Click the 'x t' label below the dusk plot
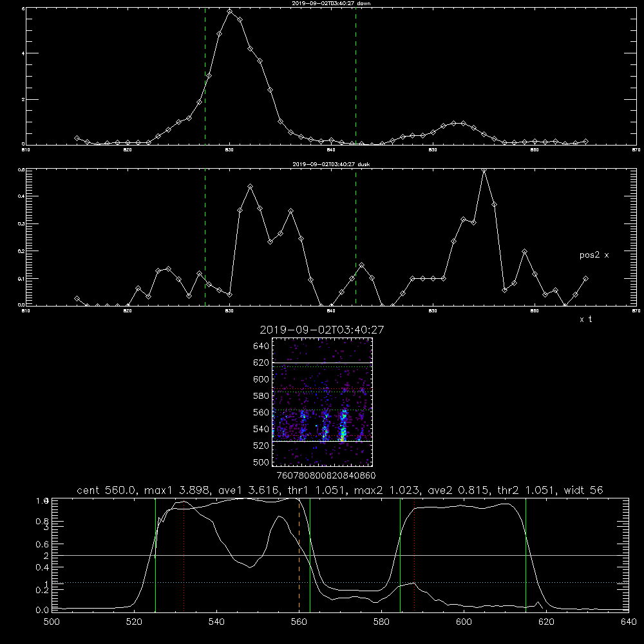This screenshot has width=644, height=644. (x=586, y=319)
